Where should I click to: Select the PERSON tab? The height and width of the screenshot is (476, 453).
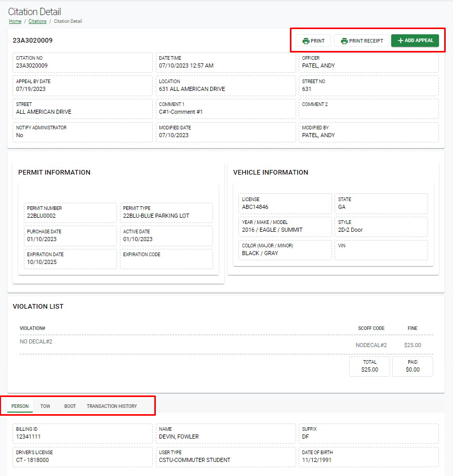20,406
